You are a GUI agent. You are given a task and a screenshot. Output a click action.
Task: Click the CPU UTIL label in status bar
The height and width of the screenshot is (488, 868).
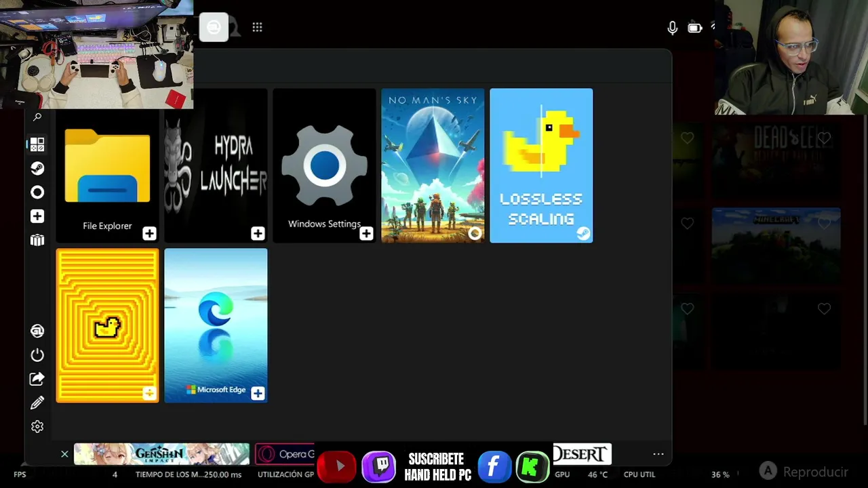coord(639,474)
